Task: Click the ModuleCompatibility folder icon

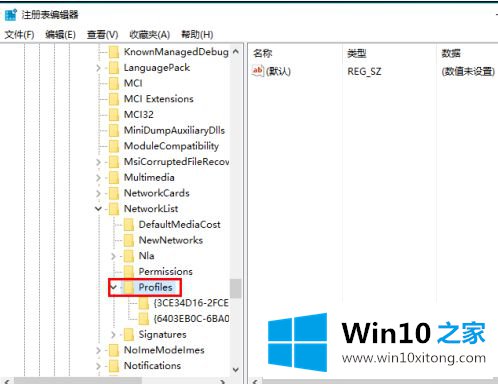Action: (x=114, y=146)
